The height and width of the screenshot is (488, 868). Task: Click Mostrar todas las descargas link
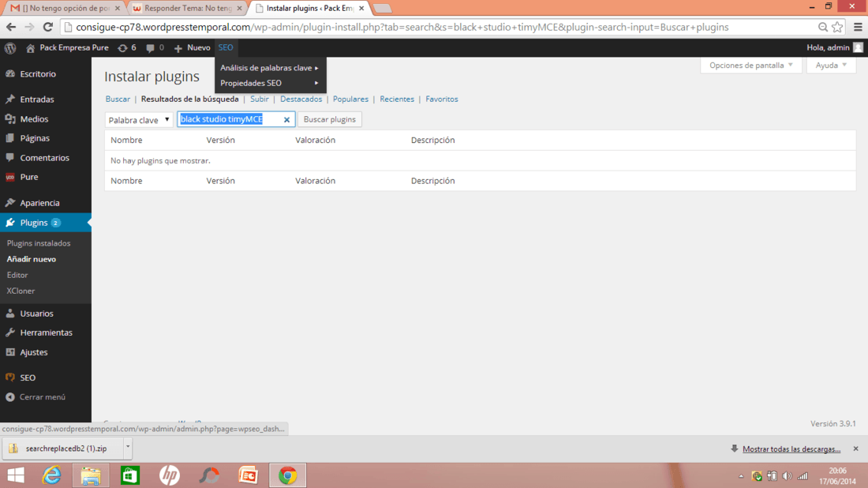point(791,449)
